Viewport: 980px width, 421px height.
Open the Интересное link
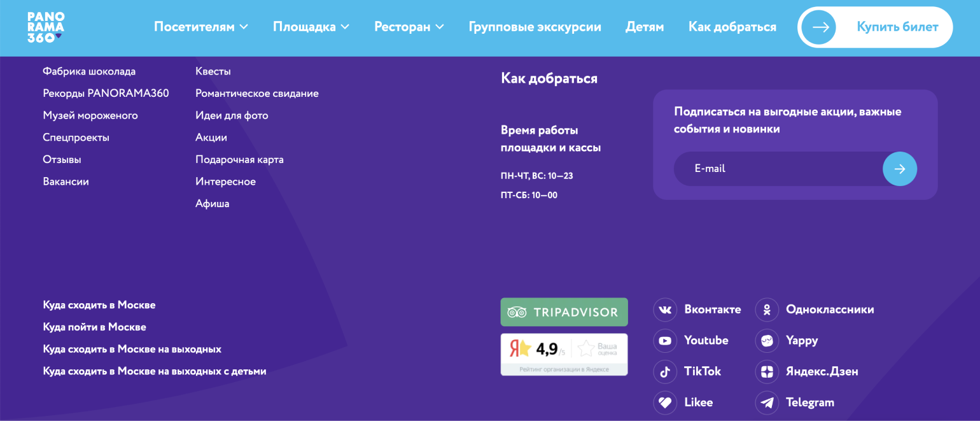coord(225,182)
